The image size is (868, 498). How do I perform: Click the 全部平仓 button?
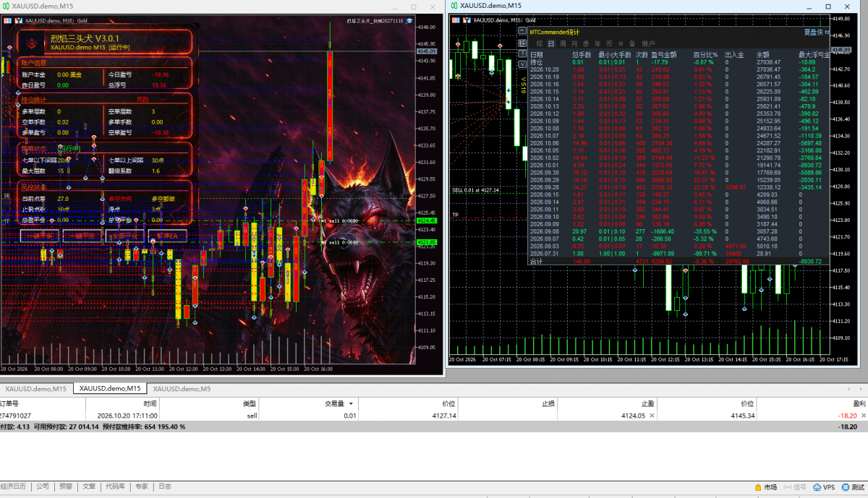(x=124, y=236)
